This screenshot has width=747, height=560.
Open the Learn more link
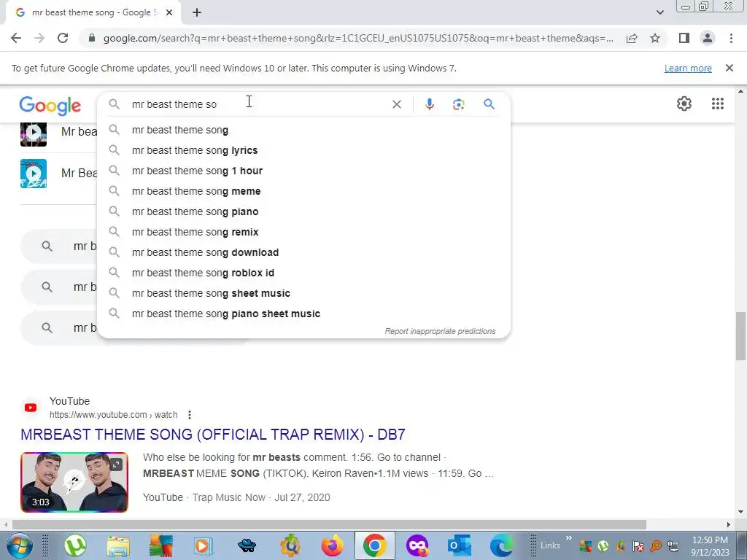pyautogui.click(x=688, y=68)
